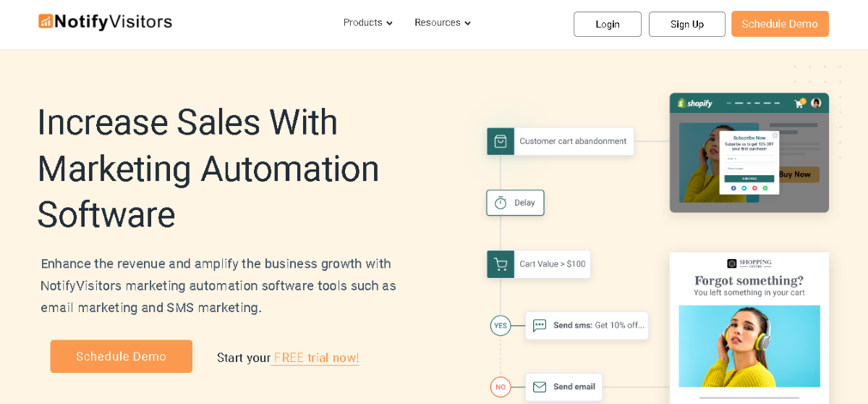The image size is (868, 404).
Task: Select the YES branch node
Action: [501, 326]
